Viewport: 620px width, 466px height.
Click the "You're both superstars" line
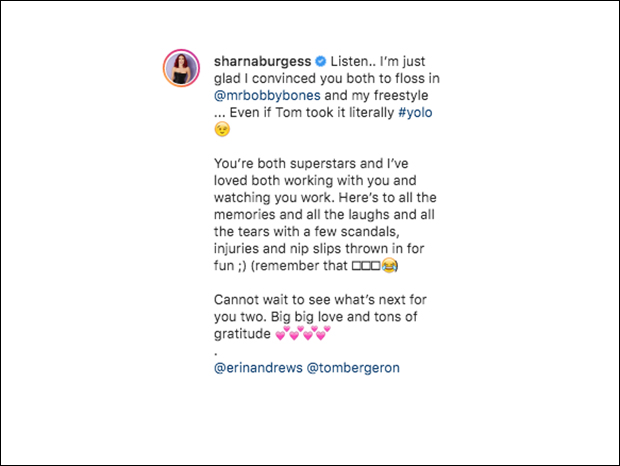pos(311,164)
